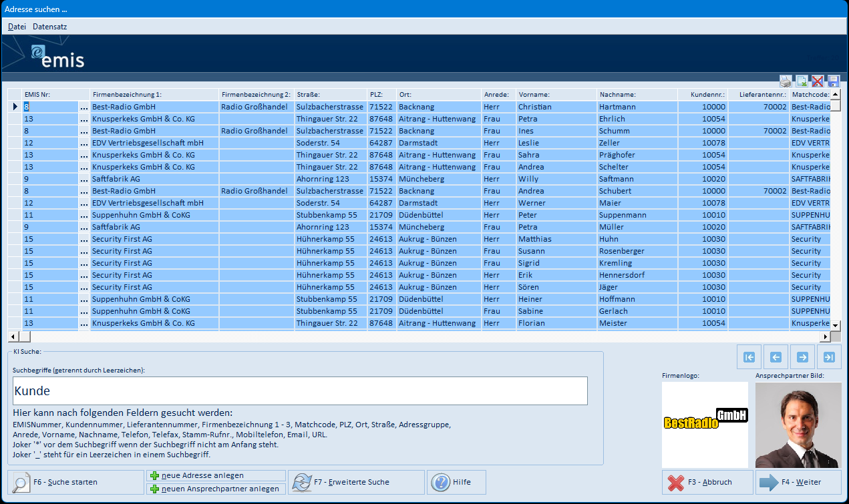Image resolution: width=849 pixels, height=504 pixels.
Task: Create new address via neue Adresse anlegen
Action: [216, 475]
